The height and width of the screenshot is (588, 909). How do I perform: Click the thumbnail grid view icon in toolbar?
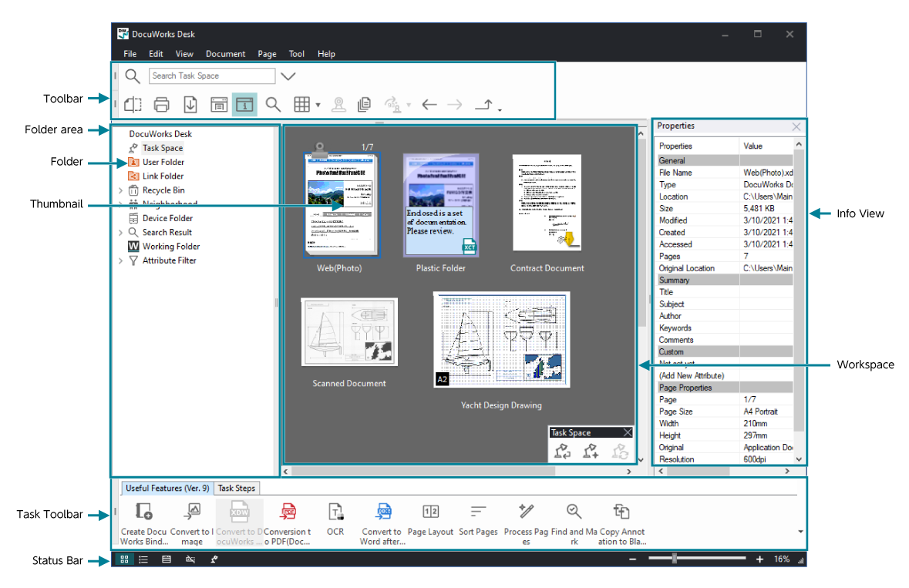[x=301, y=105]
